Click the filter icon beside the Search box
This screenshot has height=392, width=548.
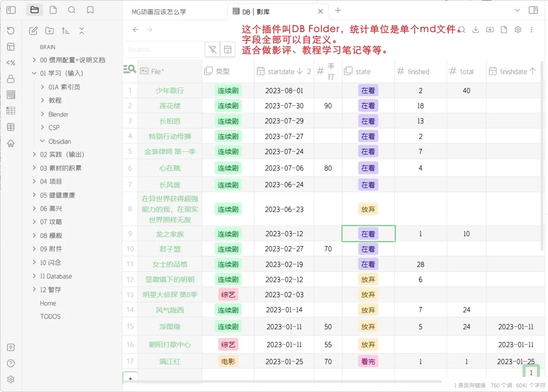coord(212,49)
